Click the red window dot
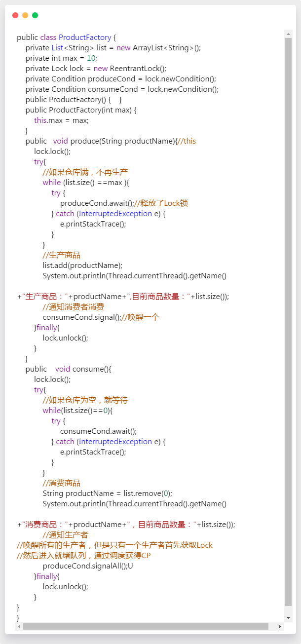301x644 pixels. [x=15, y=15]
